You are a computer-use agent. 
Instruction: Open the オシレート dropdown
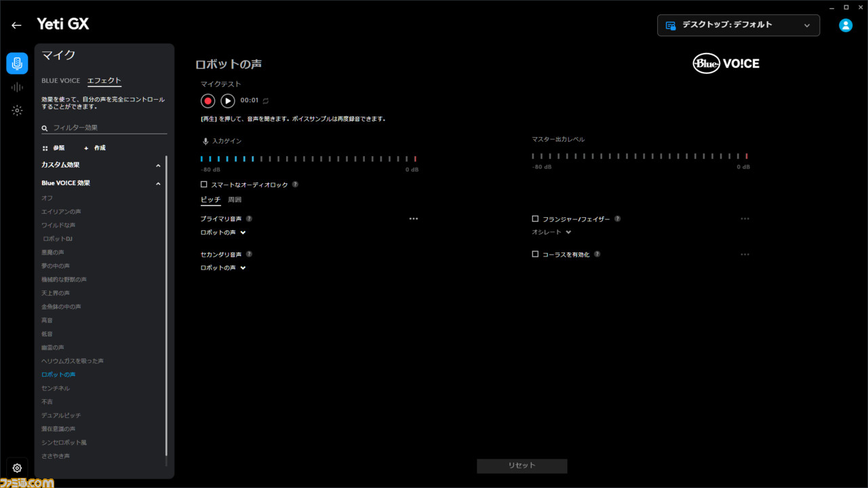click(551, 232)
